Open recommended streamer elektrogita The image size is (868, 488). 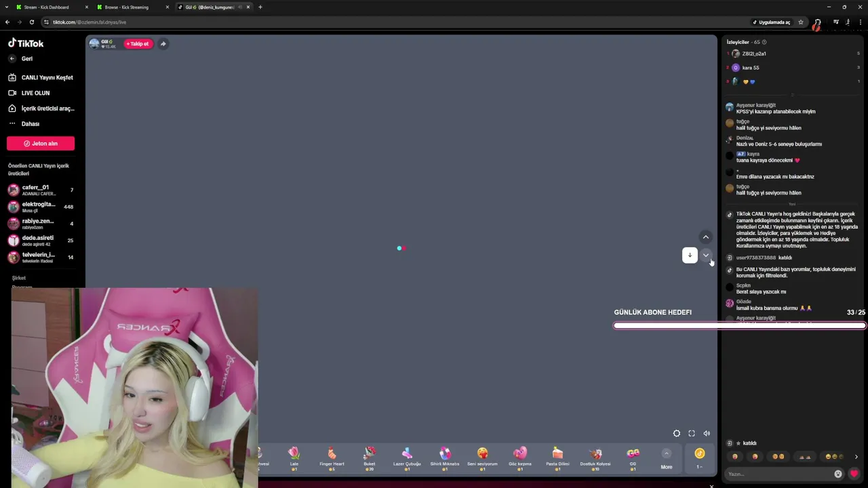(41, 207)
